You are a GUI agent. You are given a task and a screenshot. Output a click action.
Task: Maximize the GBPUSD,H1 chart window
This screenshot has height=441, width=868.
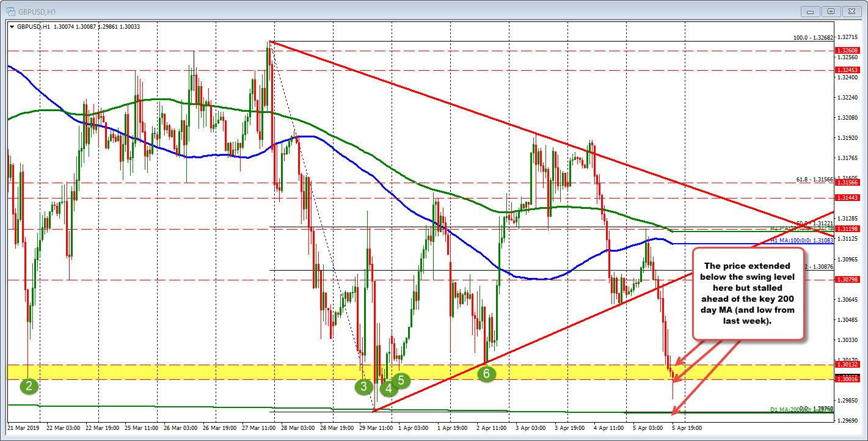pyautogui.click(x=831, y=11)
